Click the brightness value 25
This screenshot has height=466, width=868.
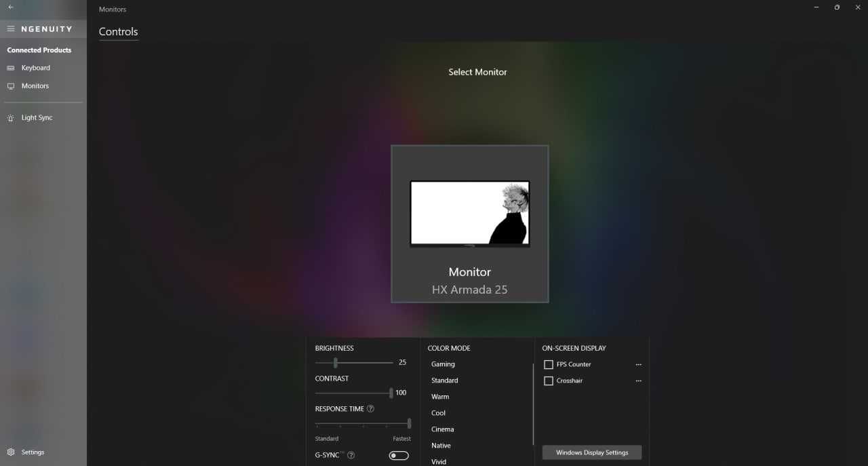pos(402,363)
